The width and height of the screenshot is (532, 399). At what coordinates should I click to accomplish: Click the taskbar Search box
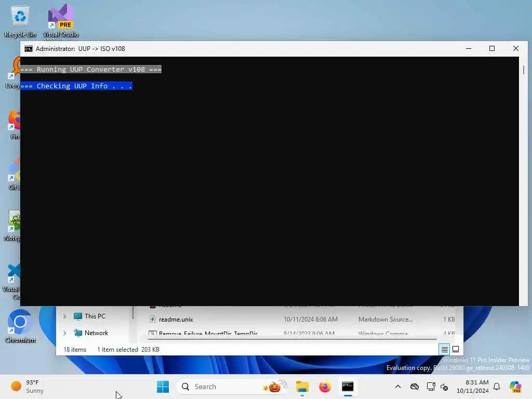pyautogui.click(x=233, y=387)
